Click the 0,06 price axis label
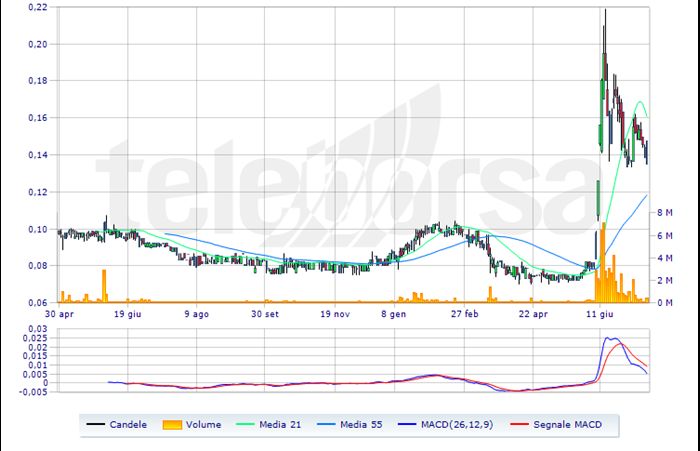 38,303
